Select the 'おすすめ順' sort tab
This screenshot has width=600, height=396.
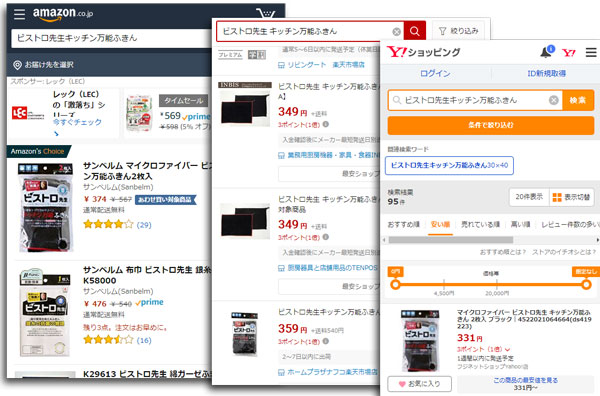point(403,225)
